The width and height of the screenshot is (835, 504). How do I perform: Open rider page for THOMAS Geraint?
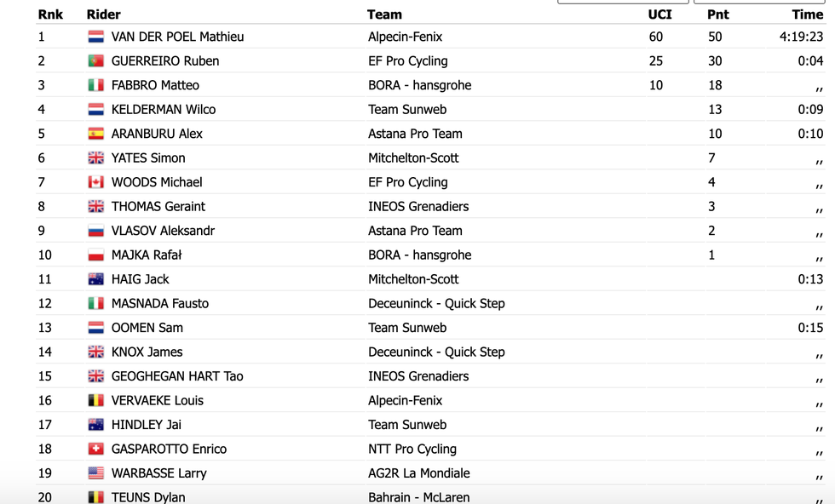point(158,207)
